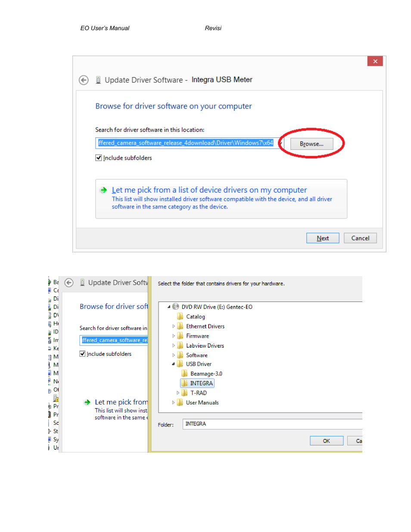
Task: Collapse the DVD RW Drive (E:) node
Action: tap(169, 307)
